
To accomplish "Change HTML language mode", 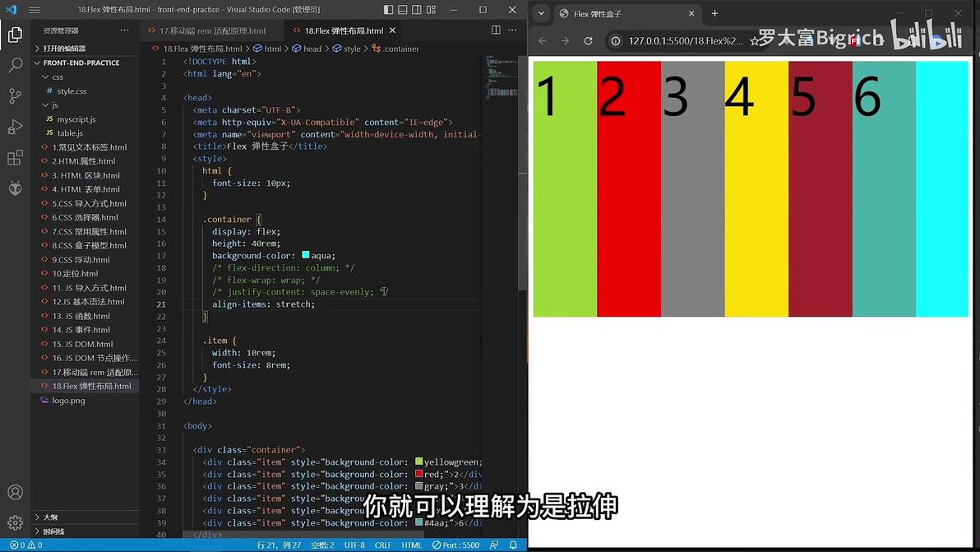I will pos(411,545).
